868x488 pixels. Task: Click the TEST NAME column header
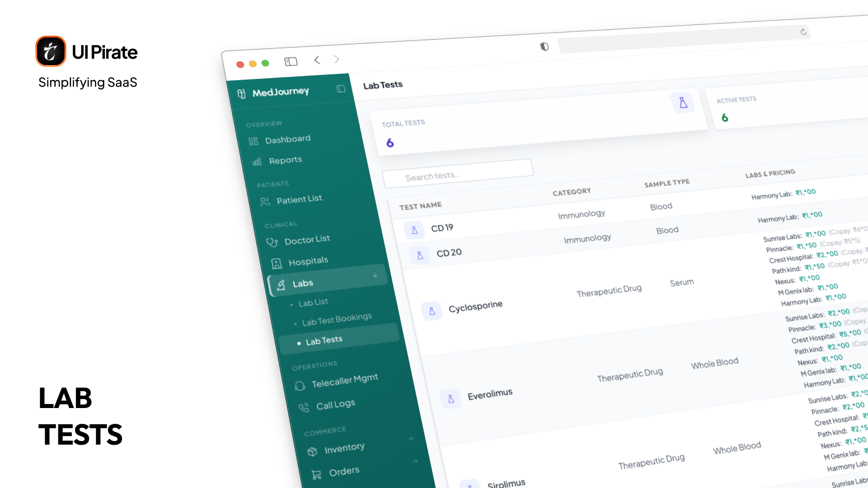pyautogui.click(x=420, y=206)
